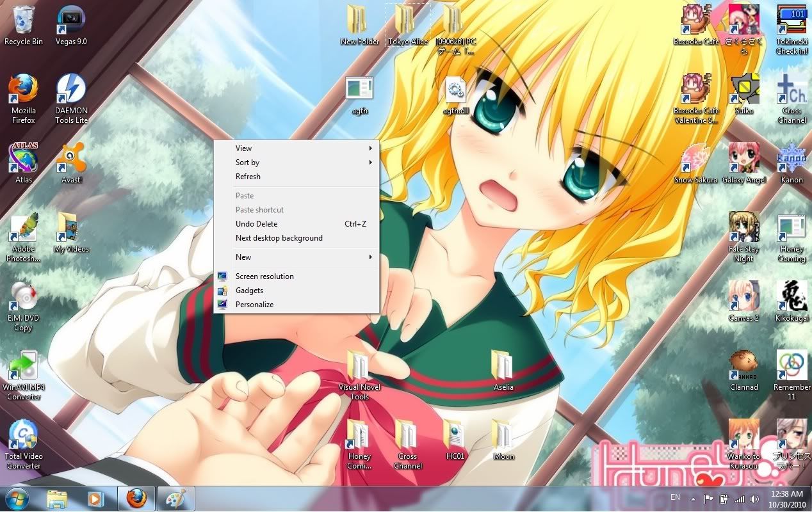
Task: Click the battery power tray icon
Action: (724, 499)
